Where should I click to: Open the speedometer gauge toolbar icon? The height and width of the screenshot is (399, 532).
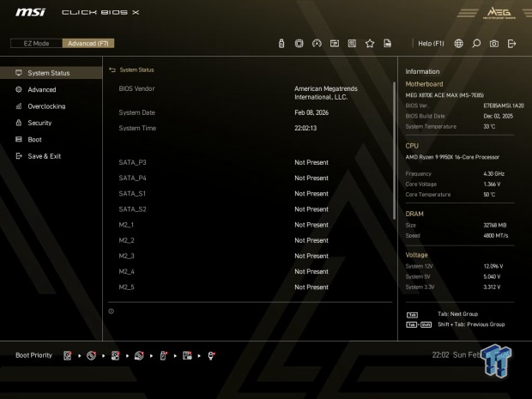[x=317, y=44]
